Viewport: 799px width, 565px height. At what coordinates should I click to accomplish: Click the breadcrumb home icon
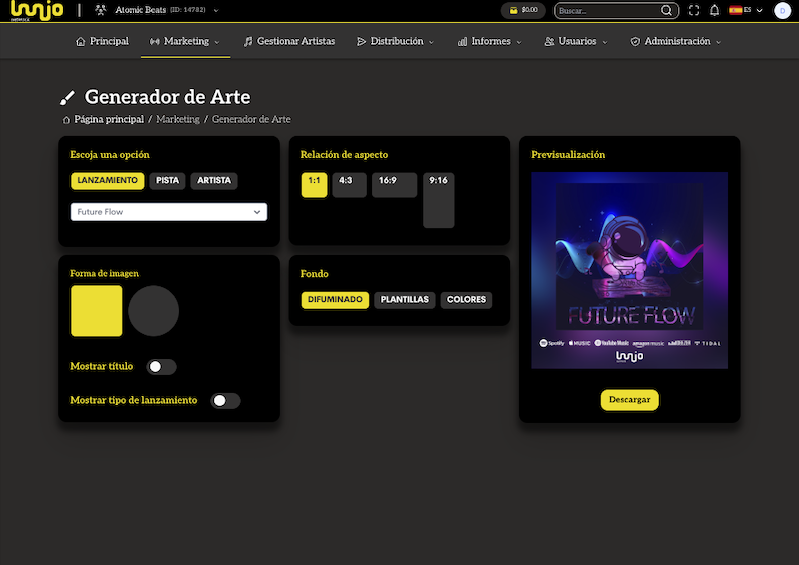tap(66, 120)
